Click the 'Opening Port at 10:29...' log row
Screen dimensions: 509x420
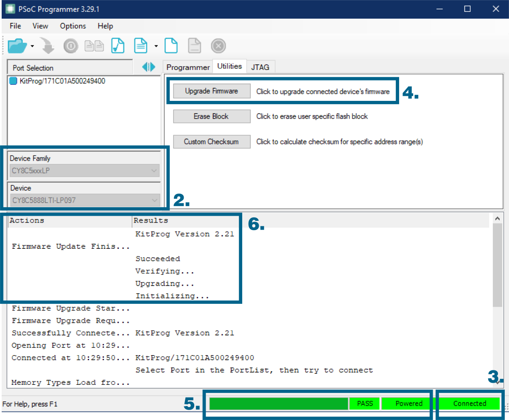pos(70,345)
